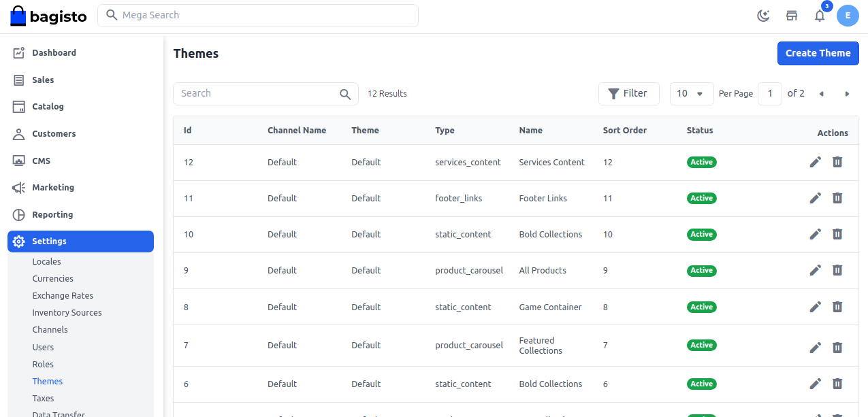Click the page number field
The height and width of the screenshot is (417, 868).
tap(770, 94)
